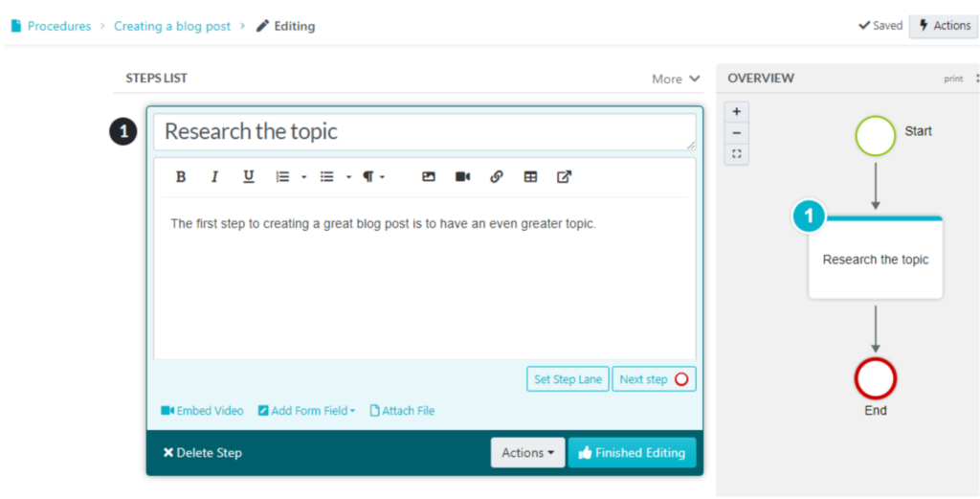Delete the current step
Image resolution: width=980 pixels, height=499 pixels.
point(203,453)
